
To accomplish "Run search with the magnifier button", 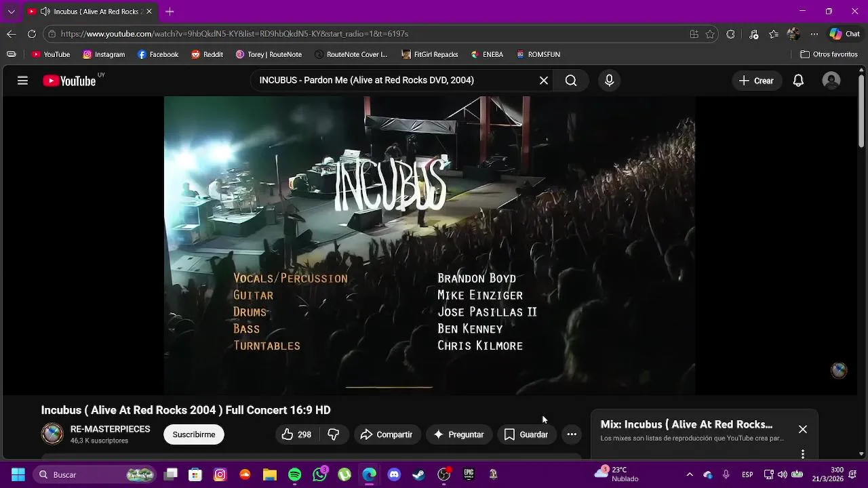I will coord(571,81).
